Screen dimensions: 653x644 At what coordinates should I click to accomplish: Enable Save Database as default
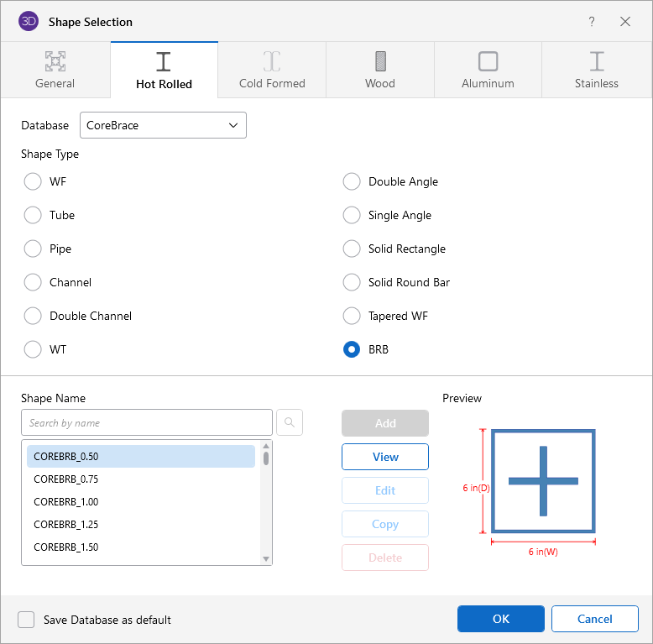27,620
